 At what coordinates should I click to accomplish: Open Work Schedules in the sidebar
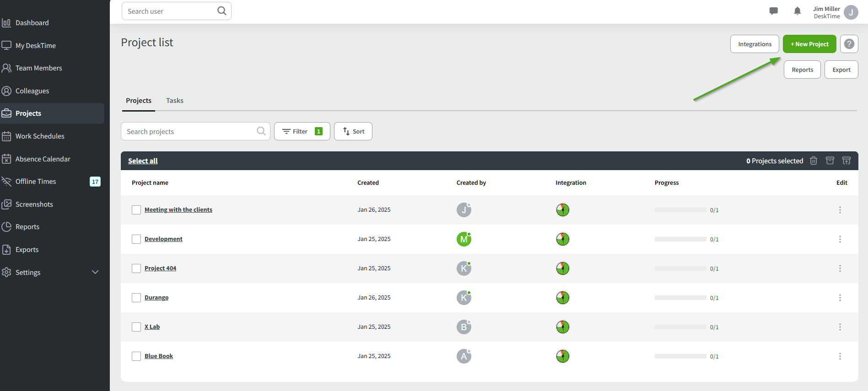click(x=40, y=136)
